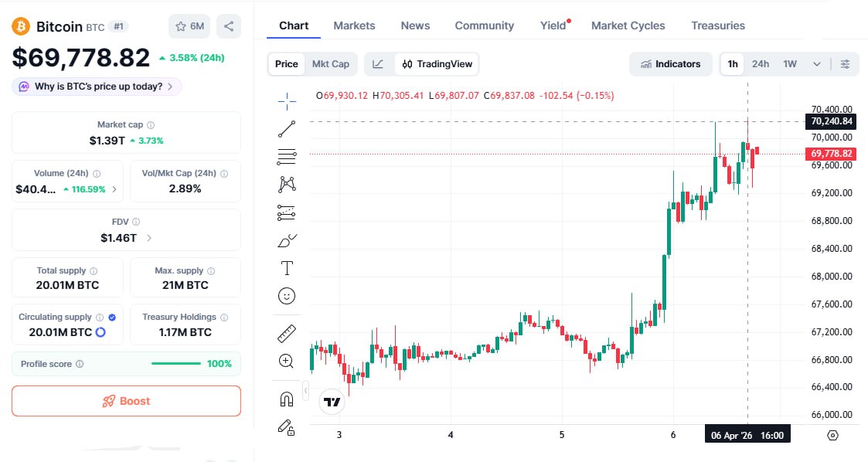Open 'Why is BTC's price up today?'

(x=97, y=87)
